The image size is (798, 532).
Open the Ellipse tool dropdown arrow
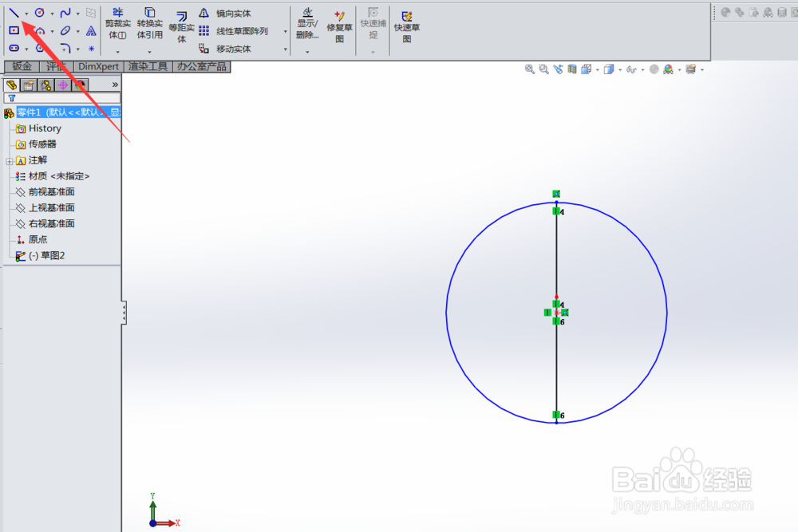pyautogui.click(x=78, y=32)
